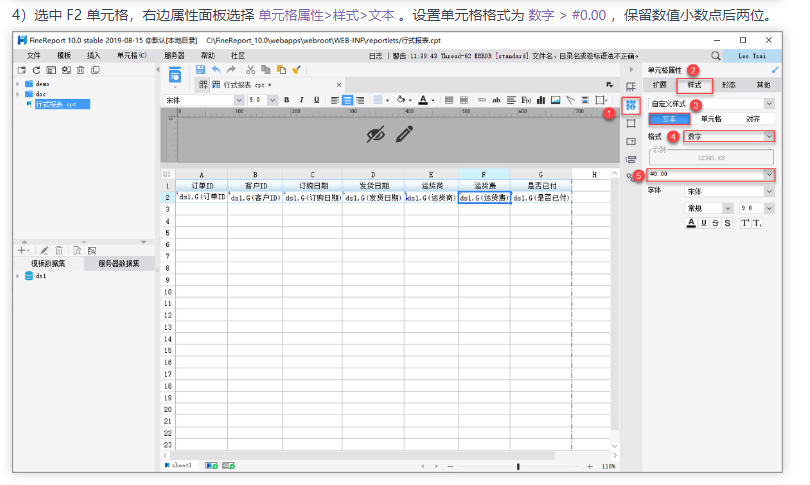
Task: Toggle bold formatting button B
Action: pos(286,100)
